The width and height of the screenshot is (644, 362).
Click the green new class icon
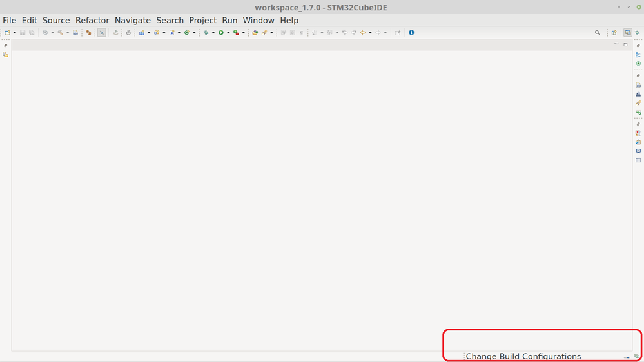pyautogui.click(x=187, y=32)
